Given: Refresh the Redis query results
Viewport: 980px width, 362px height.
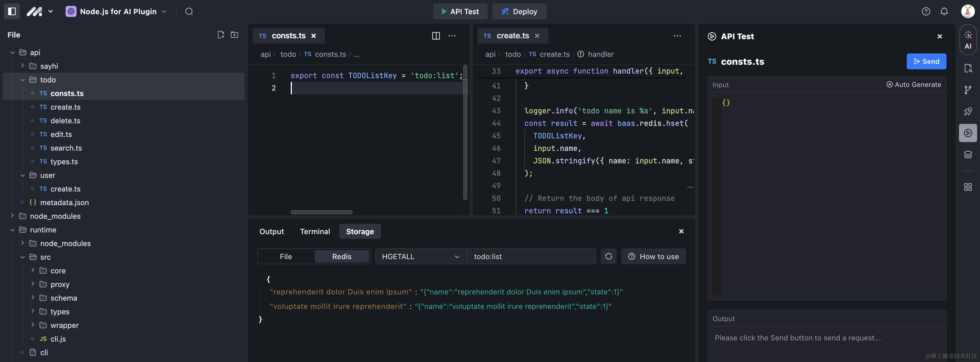Looking at the screenshot, I should [x=608, y=257].
